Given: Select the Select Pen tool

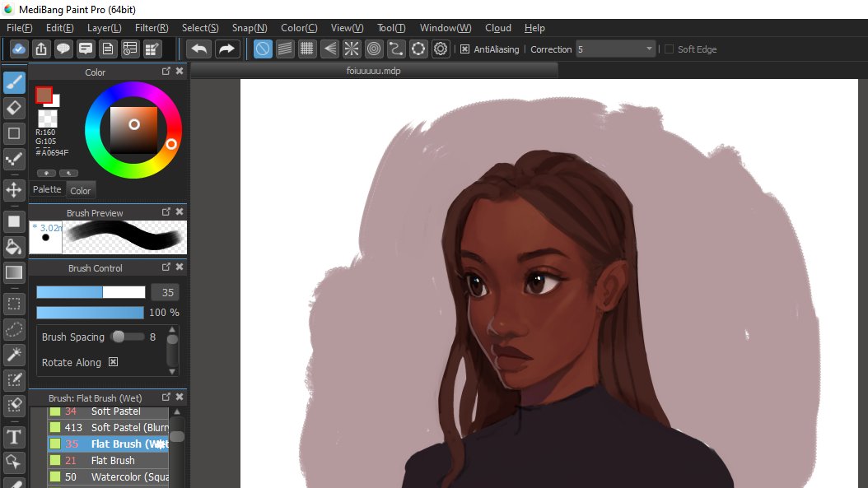Looking at the screenshot, I should 14,379.
